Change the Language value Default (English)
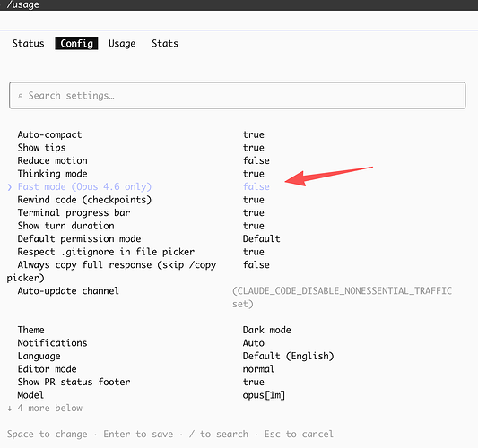Viewport: 478px width, 448px height. (x=289, y=356)
